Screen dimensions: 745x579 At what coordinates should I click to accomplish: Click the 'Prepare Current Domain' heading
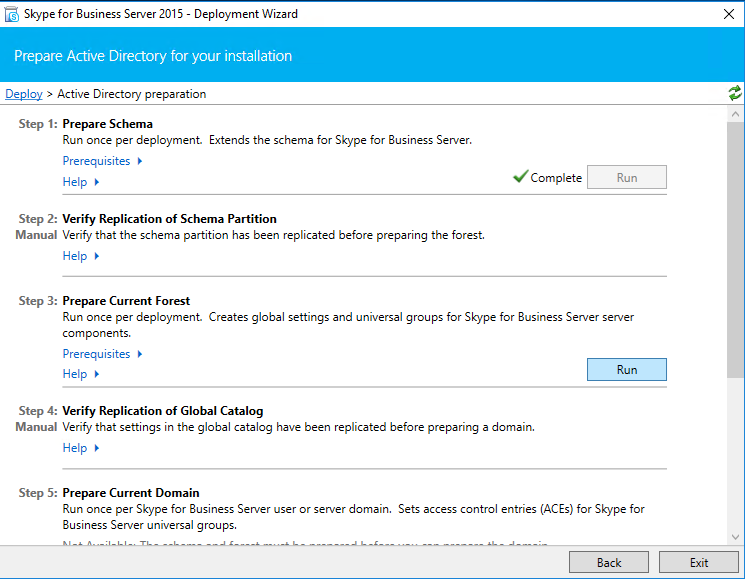click(x=131, y=493)
